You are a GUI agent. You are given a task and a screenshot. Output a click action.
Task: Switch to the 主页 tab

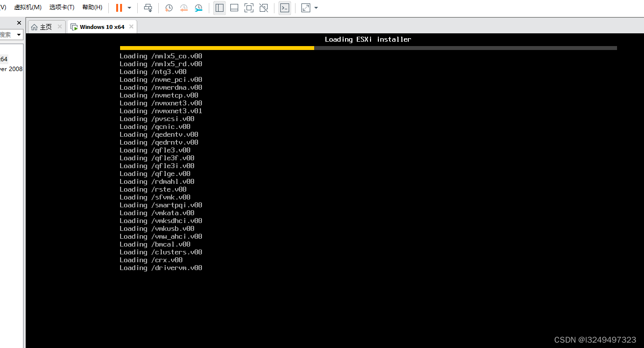(47, 27)
